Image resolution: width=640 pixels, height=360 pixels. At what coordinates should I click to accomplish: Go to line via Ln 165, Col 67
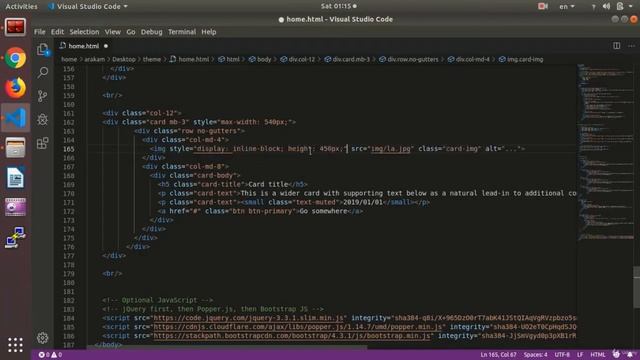pyautogui.click(x=498, y=355)
